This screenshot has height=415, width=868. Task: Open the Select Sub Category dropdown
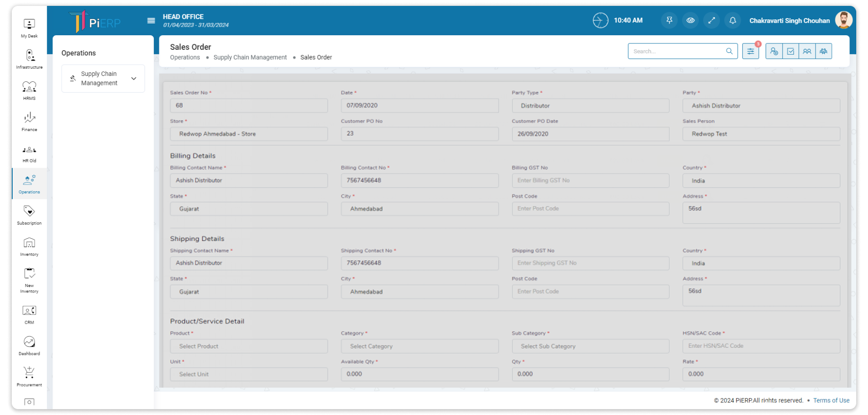tap(590, 346)
